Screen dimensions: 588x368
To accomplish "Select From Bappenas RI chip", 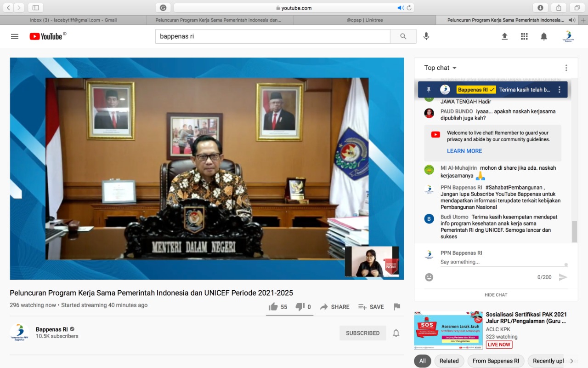I will tap(496, 361).
